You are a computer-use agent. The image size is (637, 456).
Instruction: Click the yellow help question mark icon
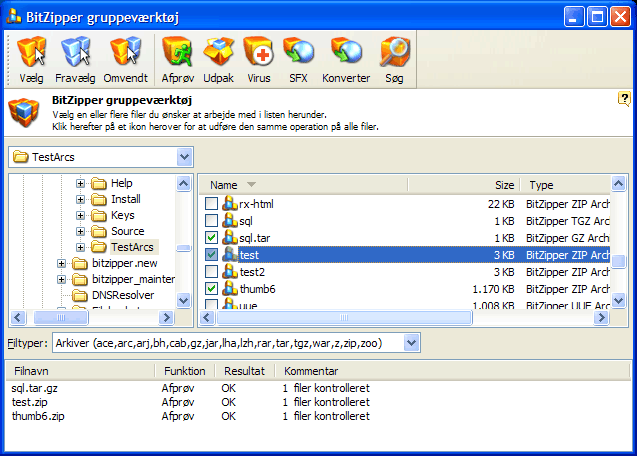point(624,99)
